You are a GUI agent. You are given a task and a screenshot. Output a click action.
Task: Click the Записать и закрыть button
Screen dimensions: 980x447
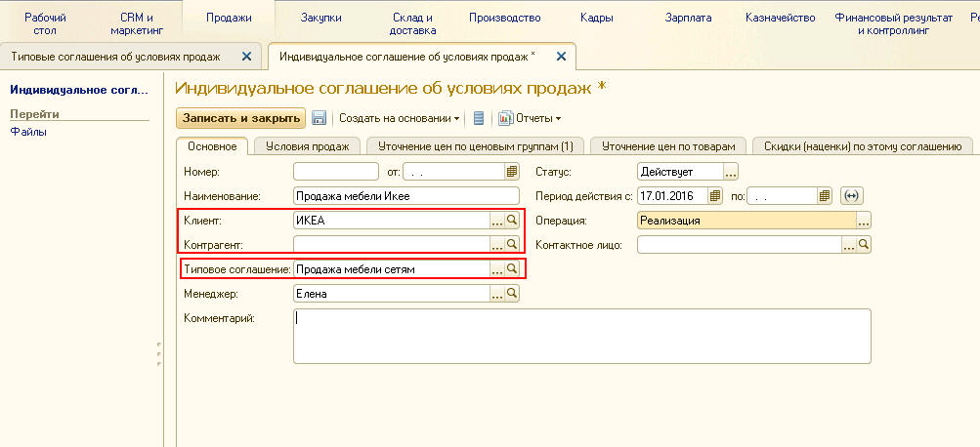[x=240, y=118]
